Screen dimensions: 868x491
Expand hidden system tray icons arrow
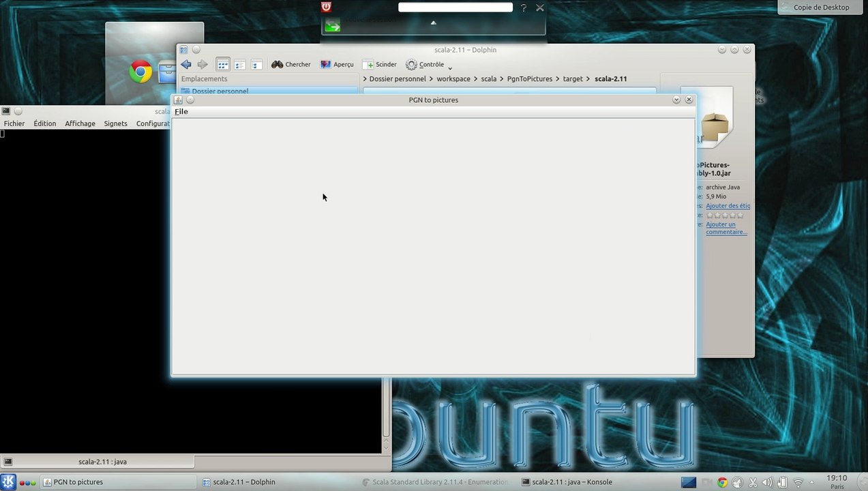click(x=811, y=482)
